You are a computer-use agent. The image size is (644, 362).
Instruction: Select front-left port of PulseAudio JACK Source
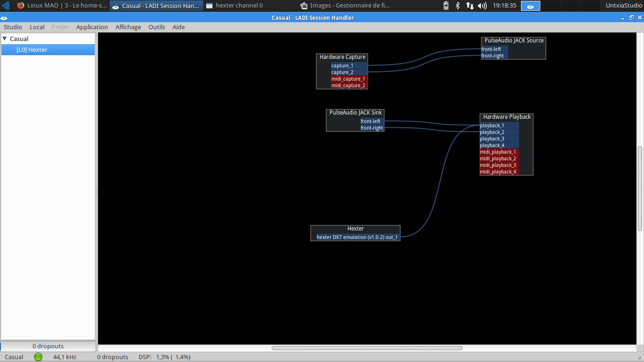point(495,49)
